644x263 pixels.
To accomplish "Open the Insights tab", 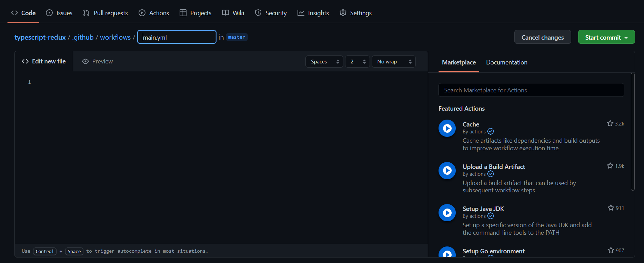I will pyautogui.click(x=313, y=13).
